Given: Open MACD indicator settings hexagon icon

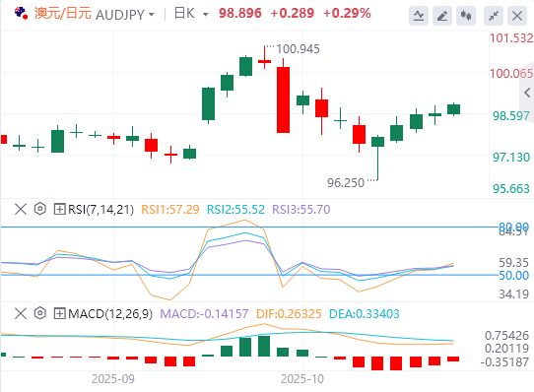Looking at the screenshot, I should [x=40, y=313].
